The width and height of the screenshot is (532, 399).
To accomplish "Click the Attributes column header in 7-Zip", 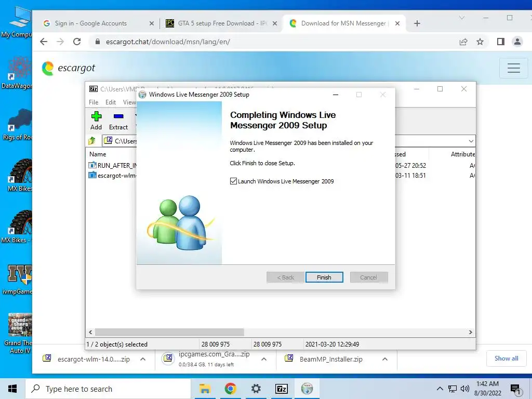I will coord(462,154).
